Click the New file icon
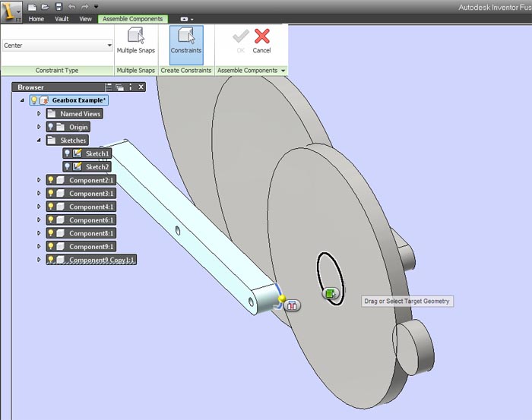This screenshot has width=532, height=420. pos(32,7)
